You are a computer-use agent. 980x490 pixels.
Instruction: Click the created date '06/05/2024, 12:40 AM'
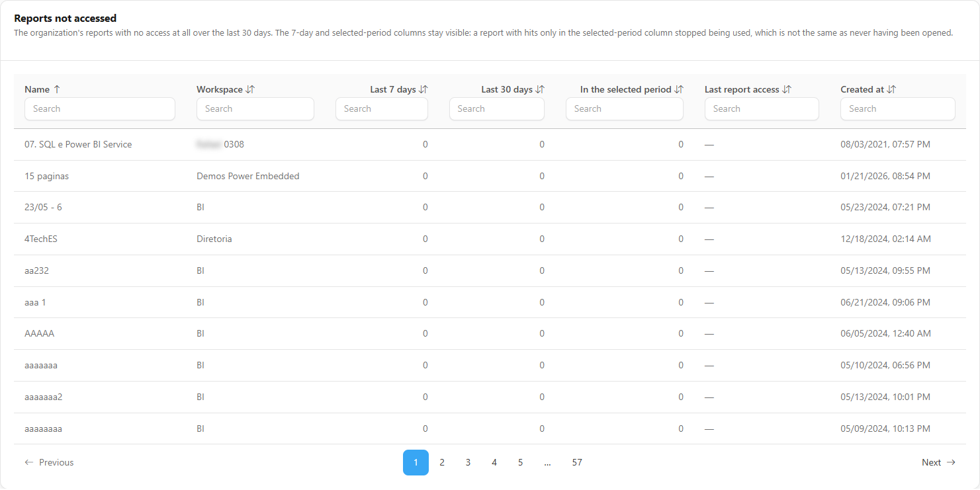point(886,334)
